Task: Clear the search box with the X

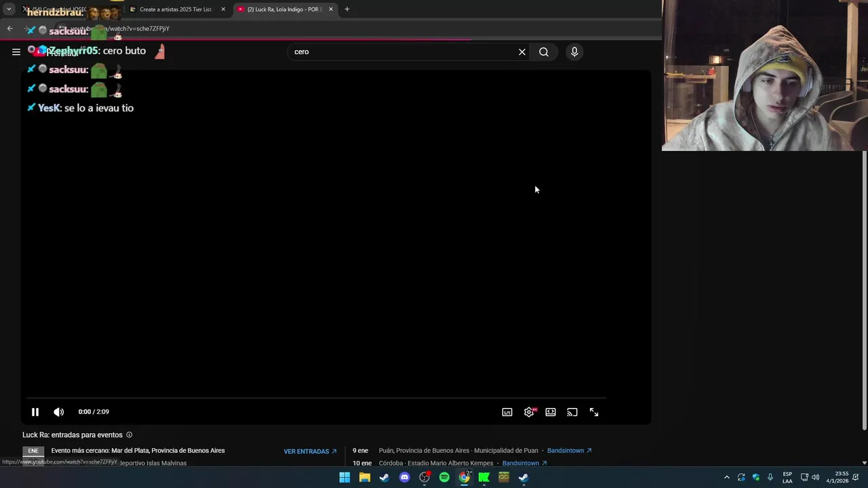Action: pyautogui.click(x=522, y=52)
